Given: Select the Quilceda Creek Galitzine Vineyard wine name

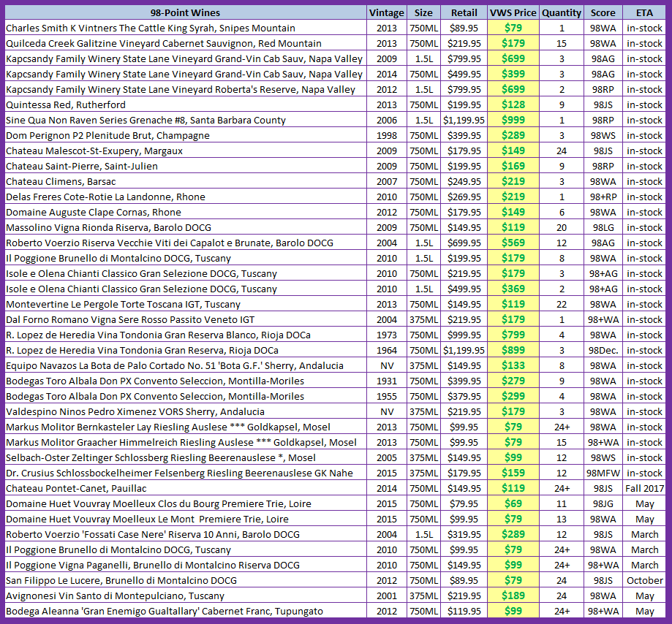Looking at the screenshot, I should click(164, 44).
